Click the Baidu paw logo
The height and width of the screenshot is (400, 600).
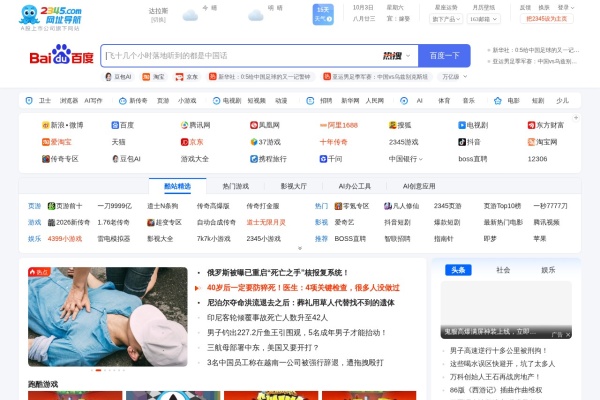61,54
